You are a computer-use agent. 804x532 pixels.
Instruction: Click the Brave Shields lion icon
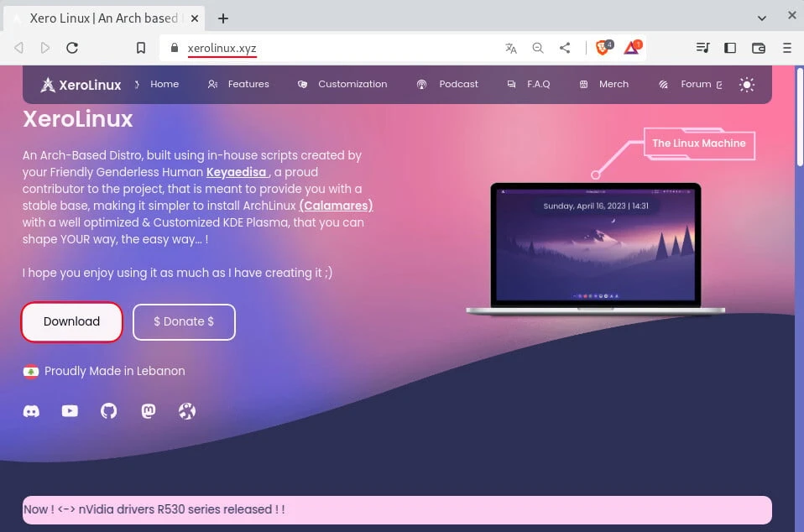[603, 49]
